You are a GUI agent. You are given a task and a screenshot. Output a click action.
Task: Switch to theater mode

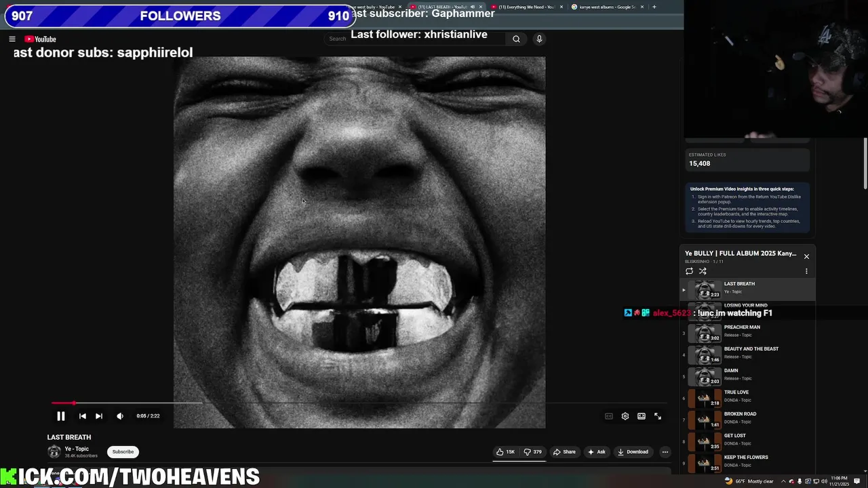pos(642,416)
